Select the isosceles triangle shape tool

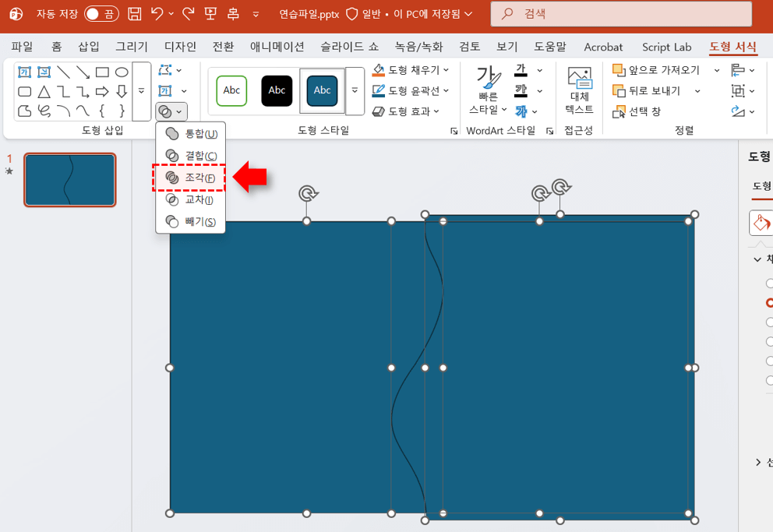point(44,92)
